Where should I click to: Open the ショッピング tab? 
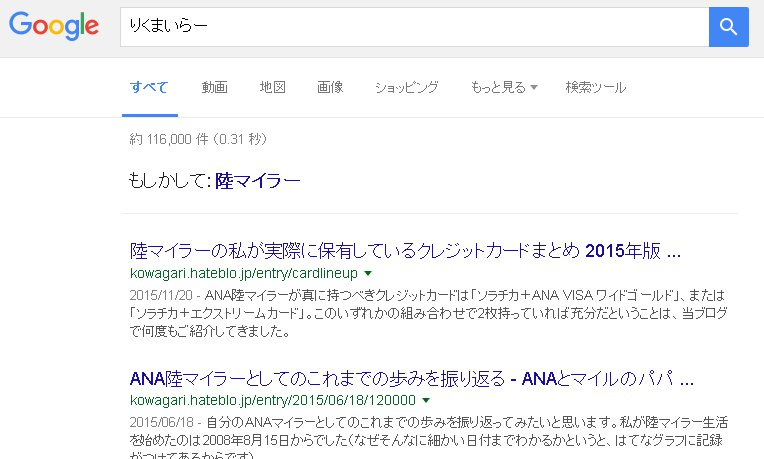click(x=406, y=87)
